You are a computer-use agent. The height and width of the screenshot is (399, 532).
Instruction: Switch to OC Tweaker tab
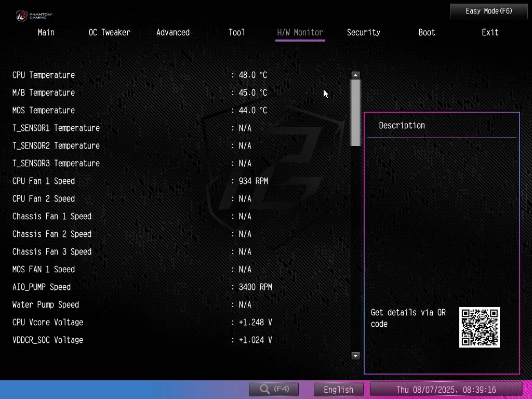point(109,32)
